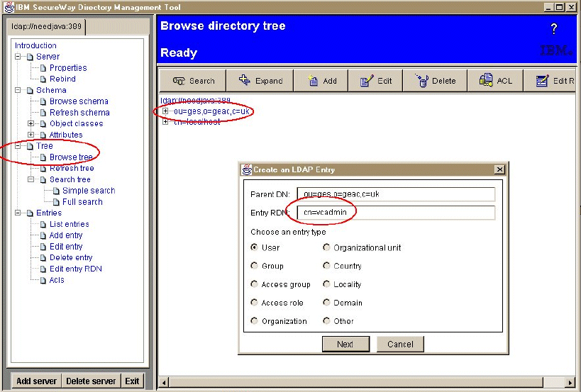Click the Entry RDN input field
581x392 pixels.
pos(396,213)
